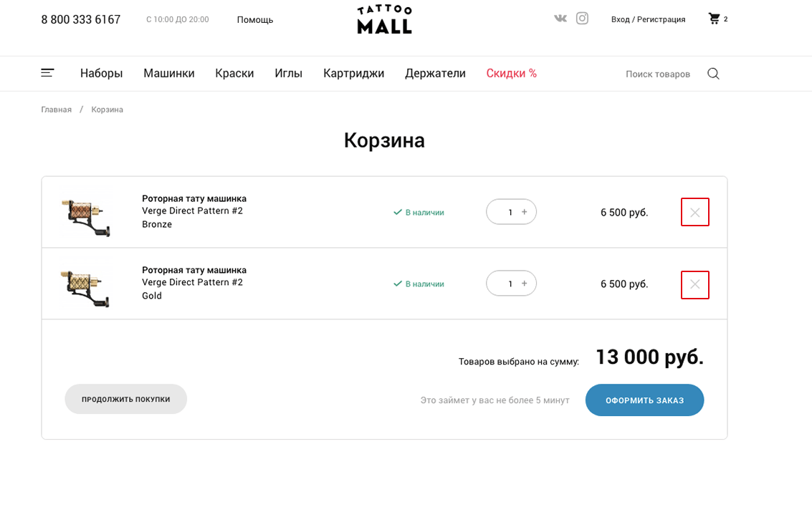Remove the Gold machine from cart

[x=694, y=284]
